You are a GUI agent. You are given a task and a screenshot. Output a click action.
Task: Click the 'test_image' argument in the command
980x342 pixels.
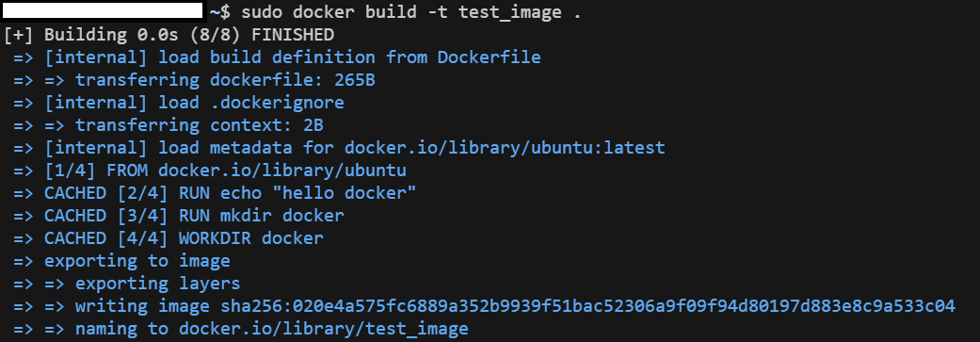(x=509, y=12)
